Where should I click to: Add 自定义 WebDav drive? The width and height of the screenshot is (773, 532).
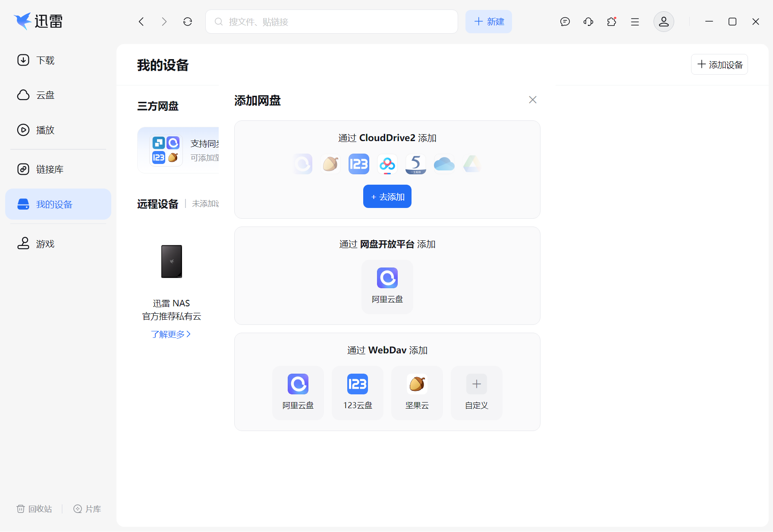tap(477, 393)
